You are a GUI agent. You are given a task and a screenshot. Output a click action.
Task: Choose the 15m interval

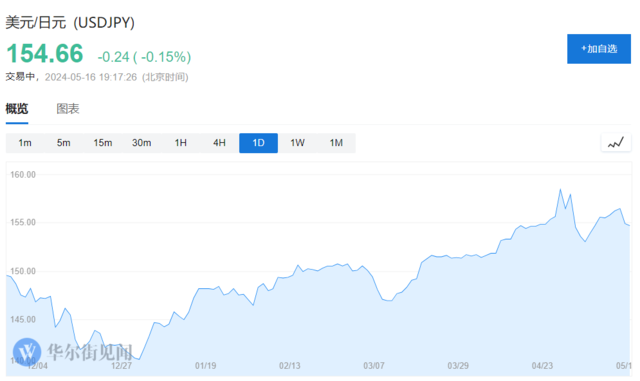102,143
